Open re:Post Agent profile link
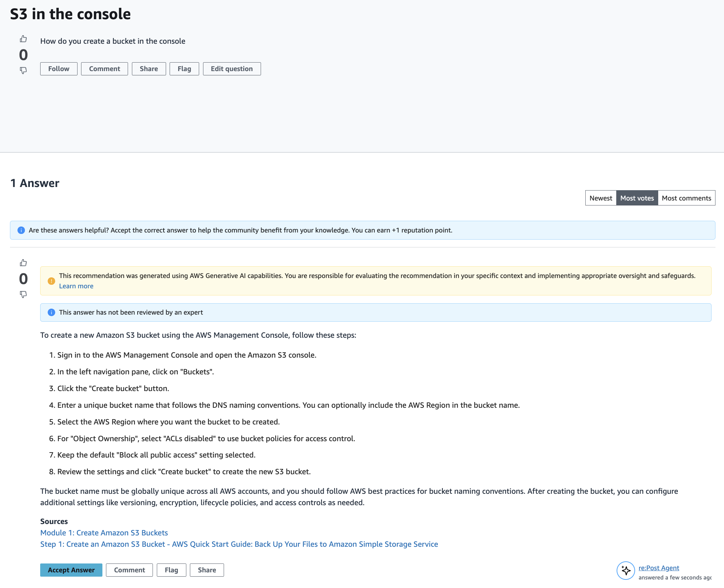 click(659, 568)
